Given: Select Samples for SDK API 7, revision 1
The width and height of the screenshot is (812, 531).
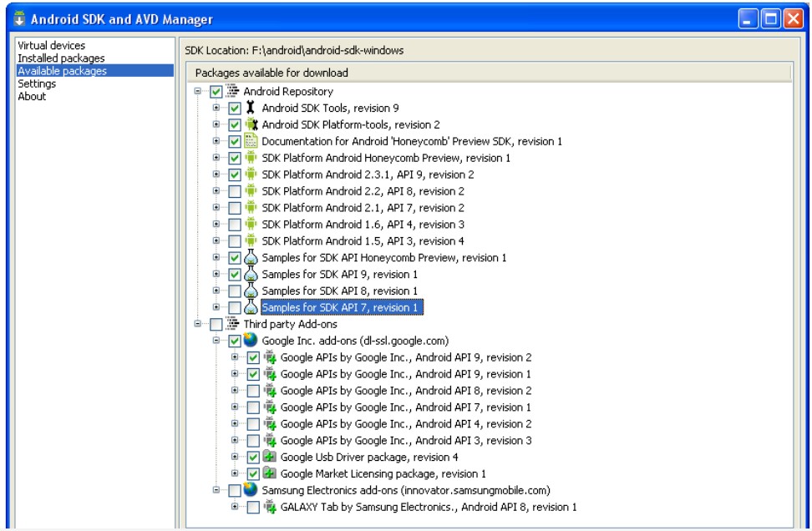Looking at the screenshot, I should (x=342, y=307).
